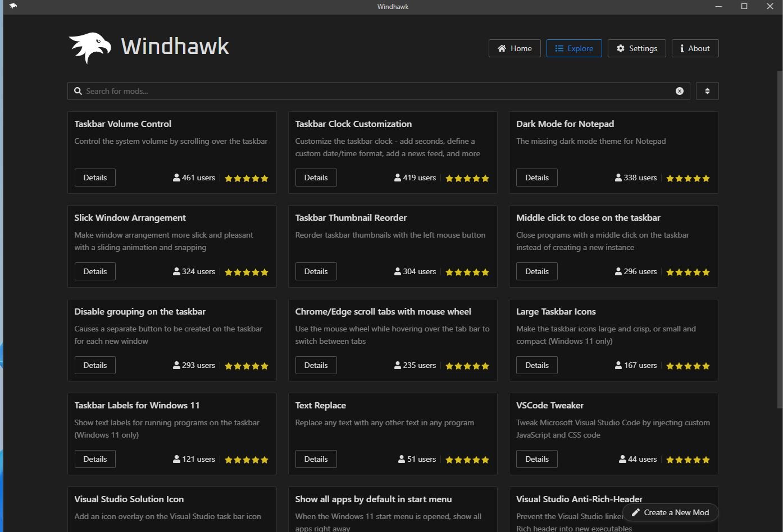Click the user icon beside 235 users
Screen dimensions: 783x532
(x=398, y=365)
